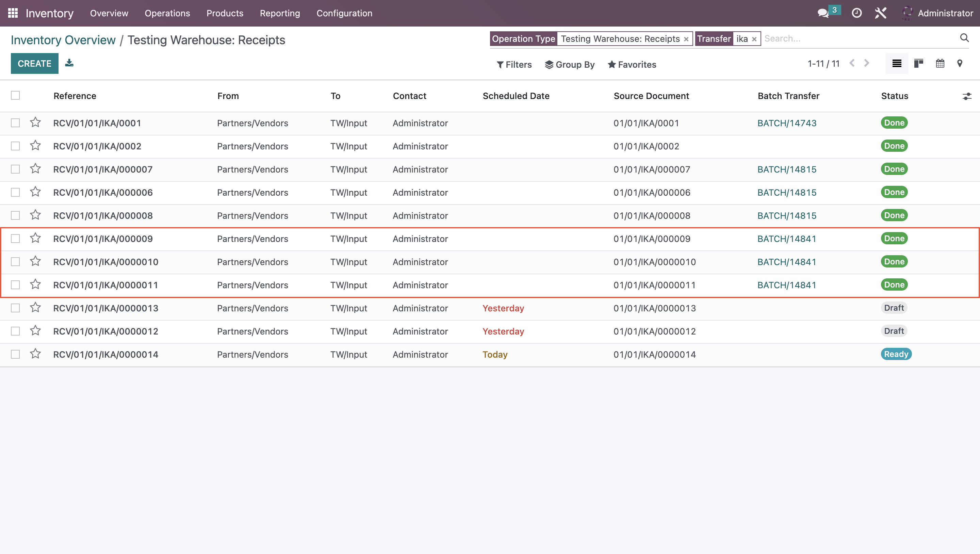The image size is (980, 554).
Task: Click the Inventory app title
Action: click(49, 13)
